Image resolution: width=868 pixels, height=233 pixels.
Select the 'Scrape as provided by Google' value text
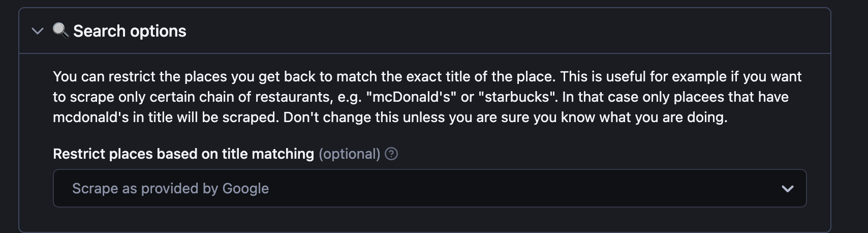(x=170, y=188)
